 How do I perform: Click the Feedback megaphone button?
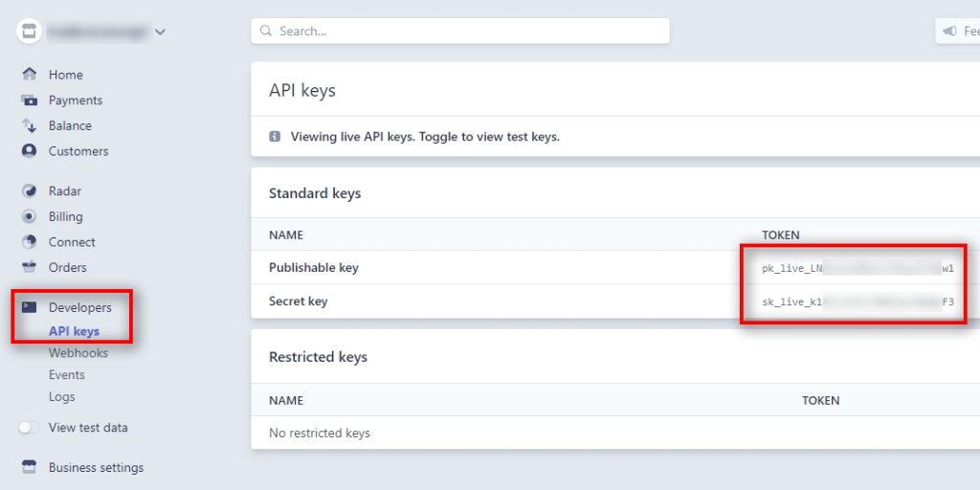957,31
